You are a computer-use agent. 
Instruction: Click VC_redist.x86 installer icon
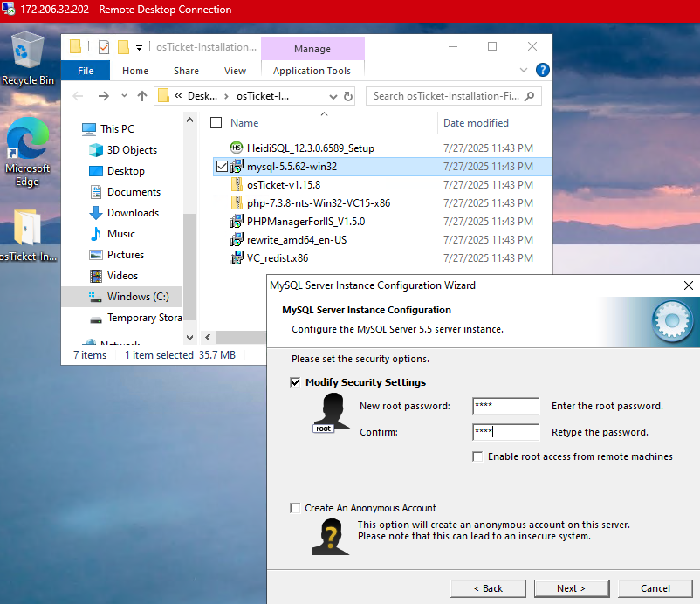click(237, 258)
